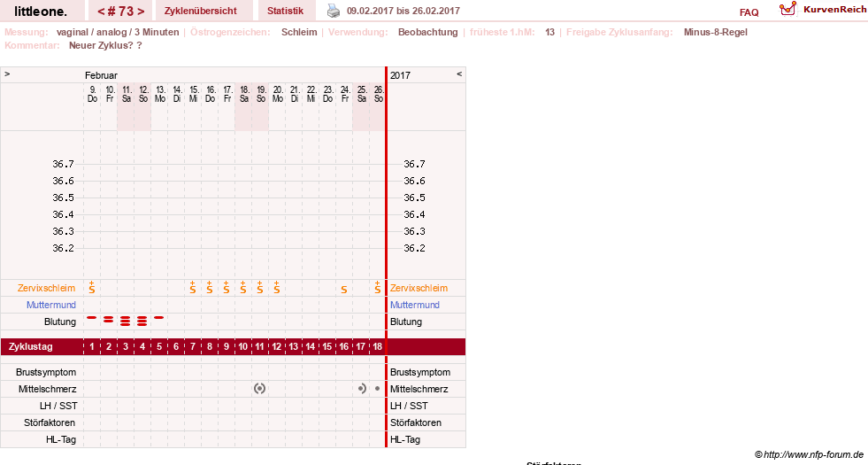Click the left Muttermund row label
The height and width of the screenshot is (465, 868).
tap(51, 305)
